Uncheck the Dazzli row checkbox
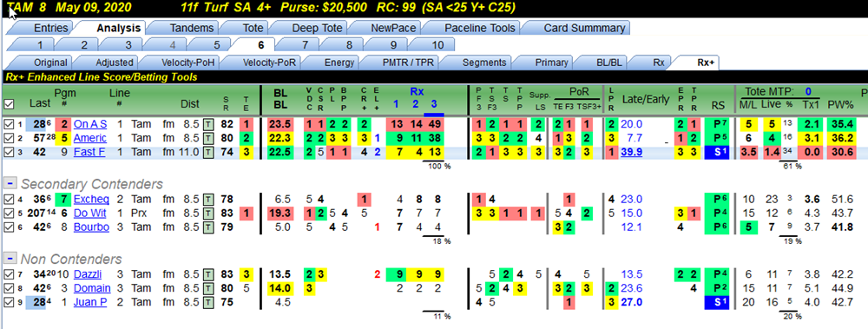Viewport: 868px width, 329px height. click(8, 274)
